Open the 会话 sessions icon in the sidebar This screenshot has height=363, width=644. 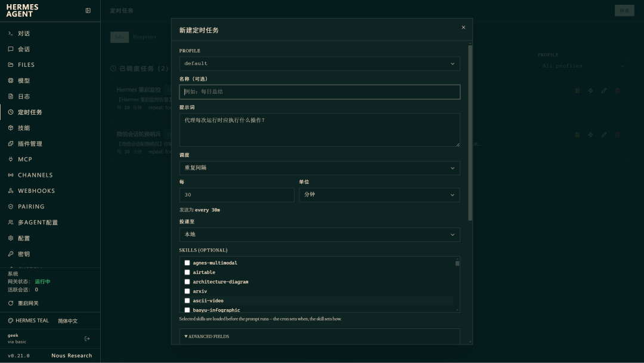coord(11,49)
